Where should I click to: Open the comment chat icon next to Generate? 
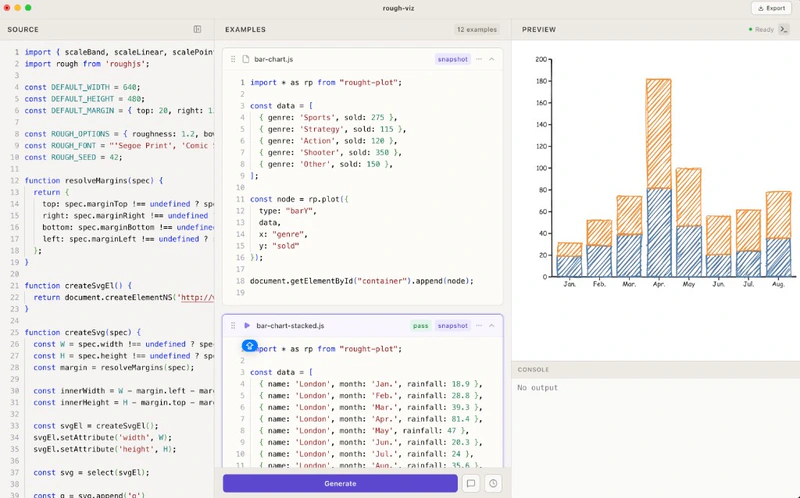pyautogui.click(x=471, y=483)
